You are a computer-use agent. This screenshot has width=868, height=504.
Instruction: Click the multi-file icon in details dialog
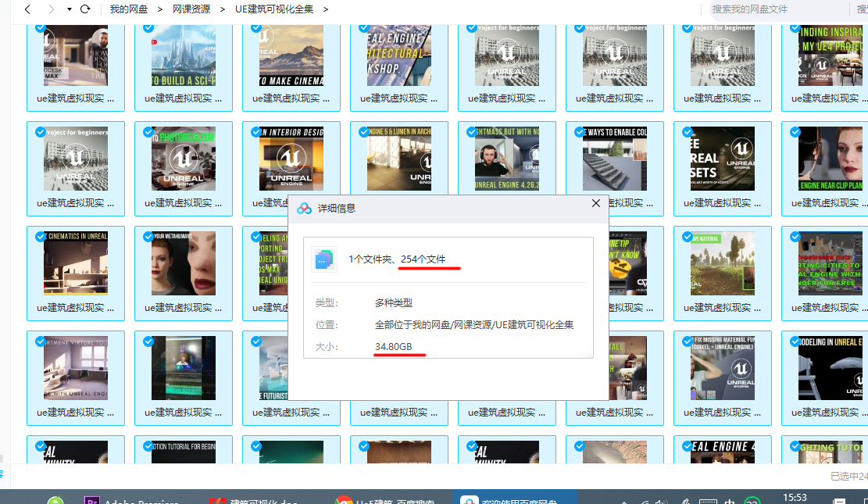(323, 259)
